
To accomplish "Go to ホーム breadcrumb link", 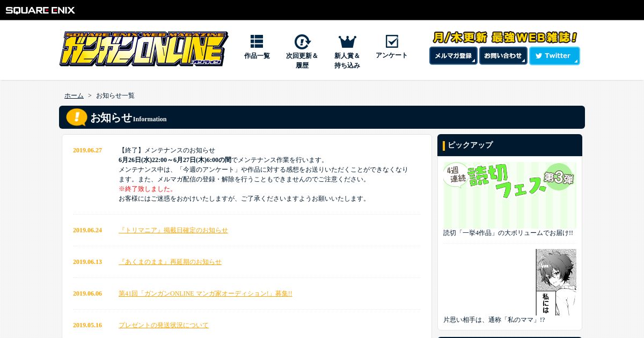I will [x=74, y=95].
